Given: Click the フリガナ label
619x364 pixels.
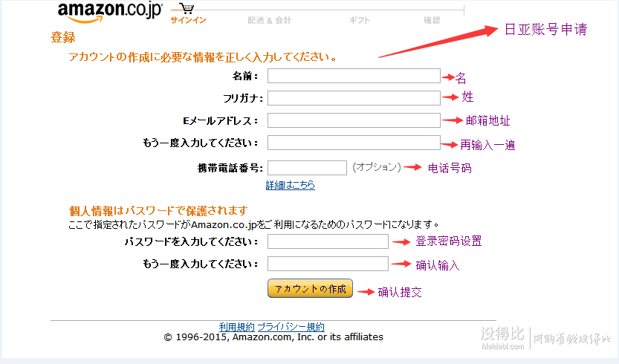Looking at the screenshot, I should point(242,98).
